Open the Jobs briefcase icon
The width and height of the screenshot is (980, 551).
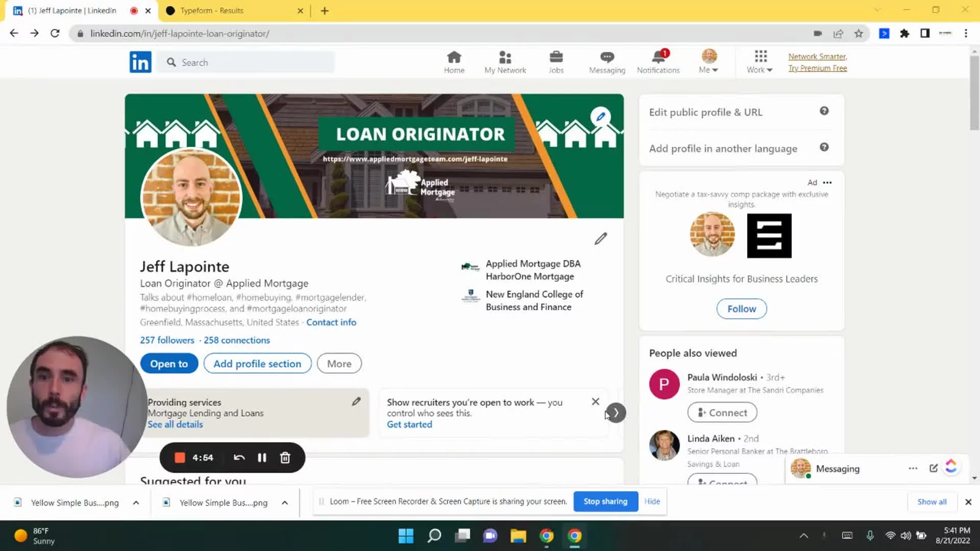(556, 57)
